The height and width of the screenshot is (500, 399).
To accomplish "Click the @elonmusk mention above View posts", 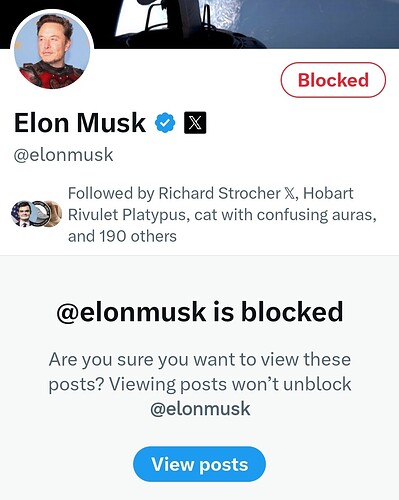I will (200, 409).
